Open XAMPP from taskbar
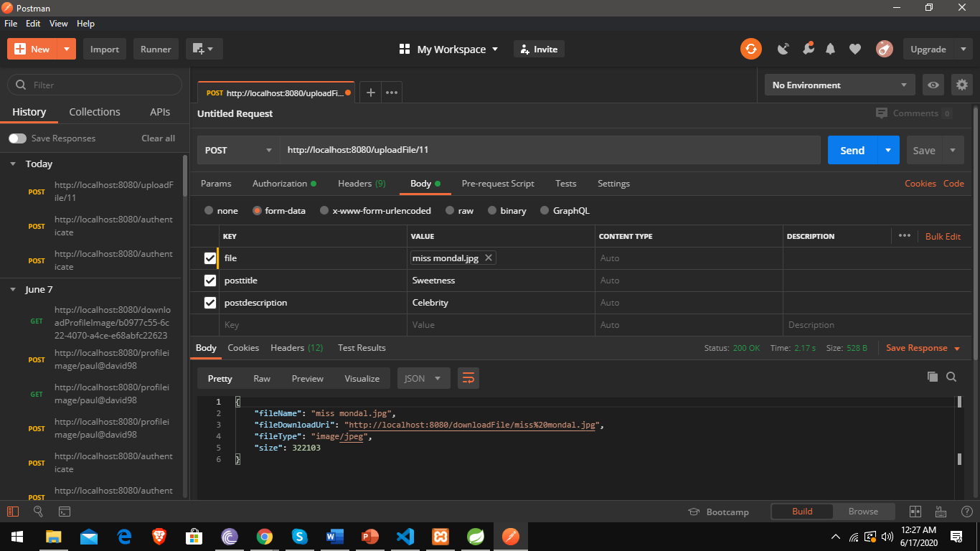 click(x=440, y=536)
